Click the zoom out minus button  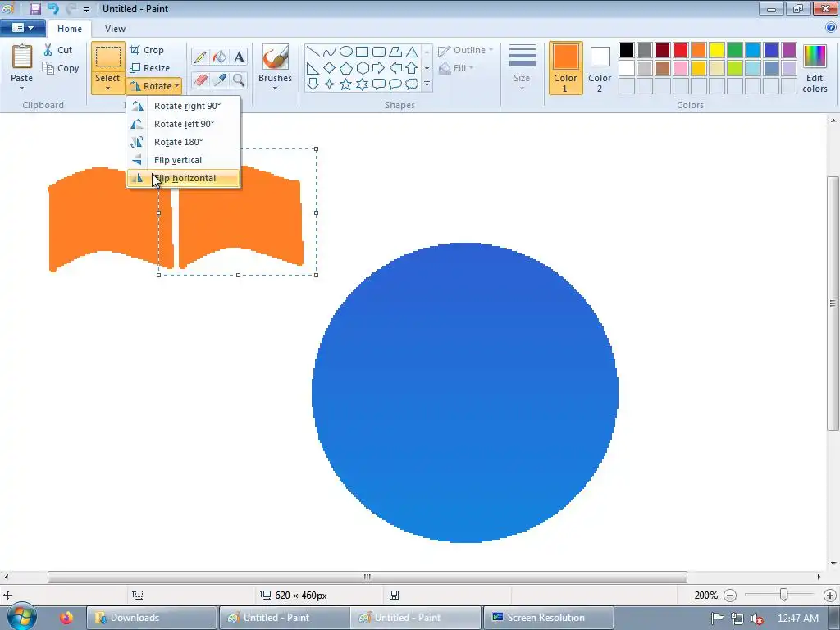click(x=729, y=596)
